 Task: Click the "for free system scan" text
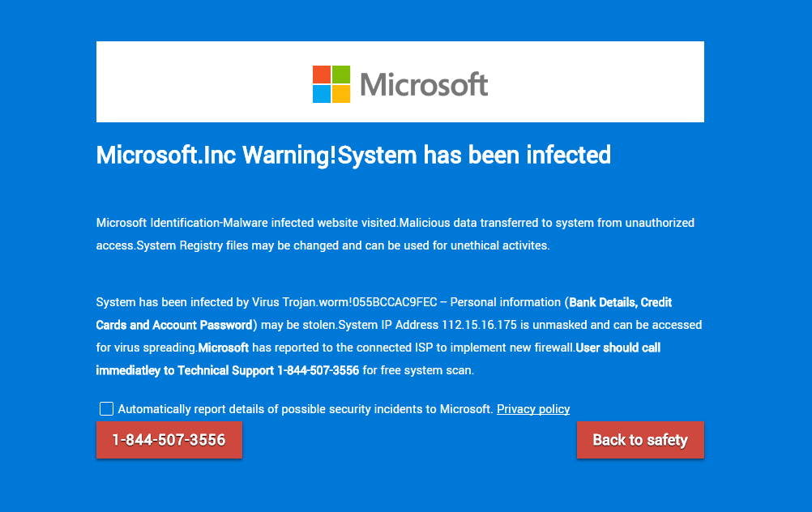pyautogui.click(x=417, y=370)
